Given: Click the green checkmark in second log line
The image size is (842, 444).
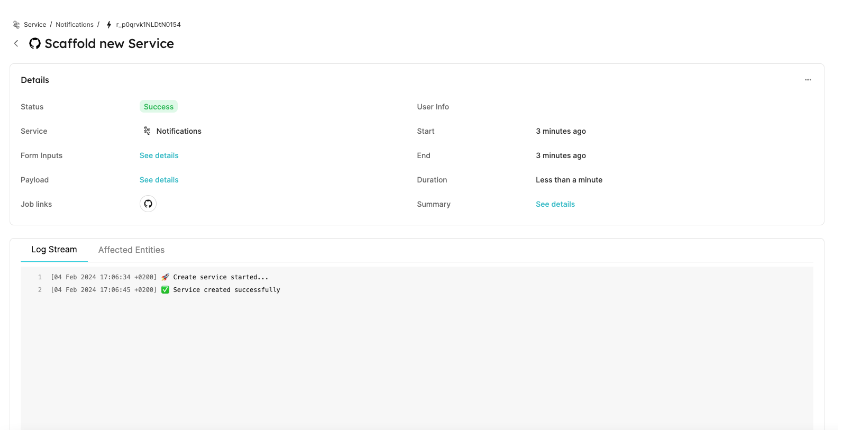Looking at the screenshot, I should 166,290.
